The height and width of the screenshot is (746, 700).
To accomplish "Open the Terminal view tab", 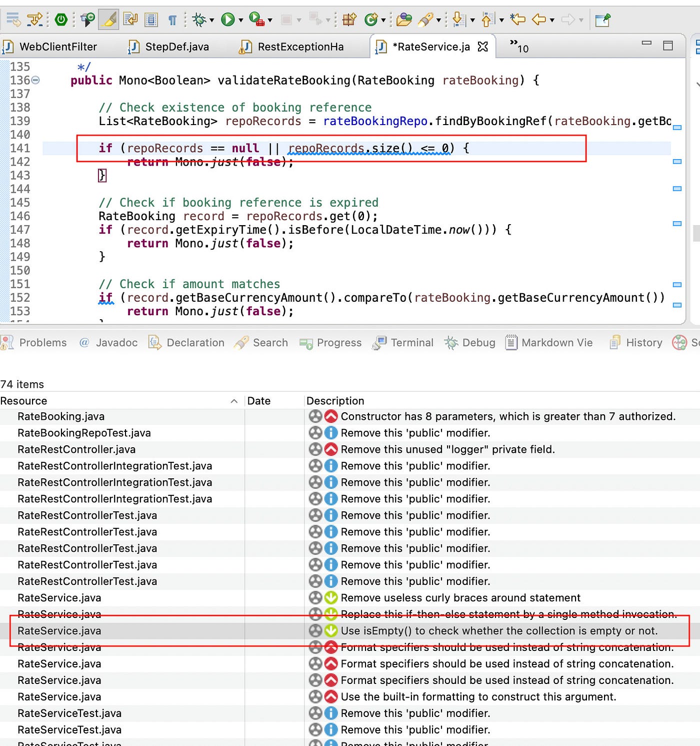I will click(411, 343).
